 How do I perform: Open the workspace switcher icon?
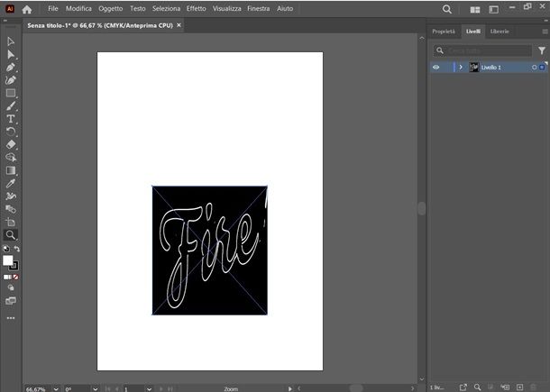[493, 10]
